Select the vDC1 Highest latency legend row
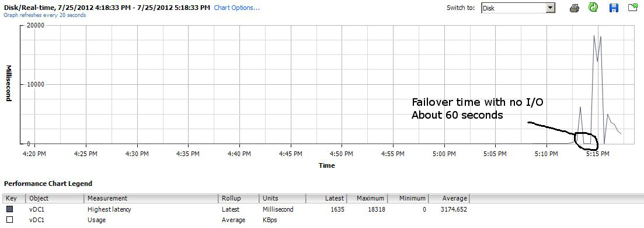 point(236,209)
